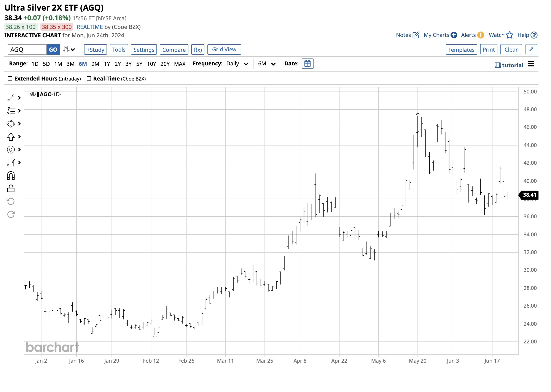Open the annotation list tool
The height and width of the screenshot is (392, 551).
tap(11, 111)
